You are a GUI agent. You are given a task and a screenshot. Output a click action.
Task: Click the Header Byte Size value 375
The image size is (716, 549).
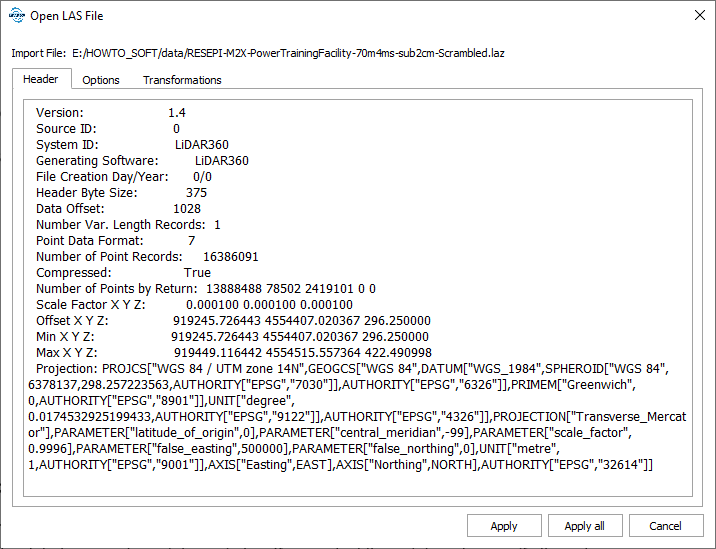[x=196, y=193]
